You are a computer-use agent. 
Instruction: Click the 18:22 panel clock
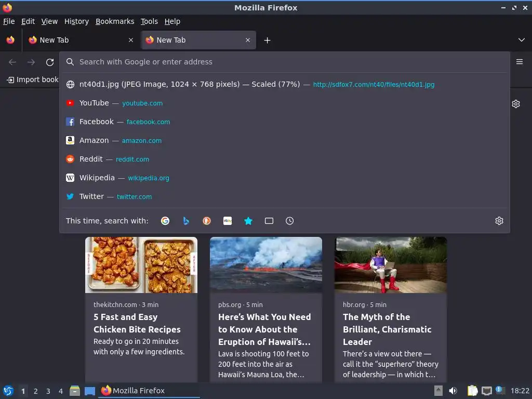pos(520,391)
